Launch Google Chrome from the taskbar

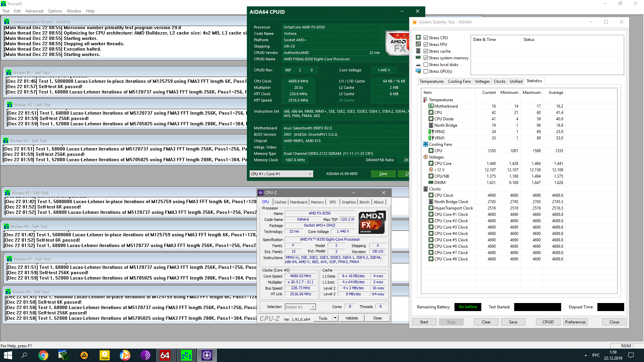pos(43,355)
